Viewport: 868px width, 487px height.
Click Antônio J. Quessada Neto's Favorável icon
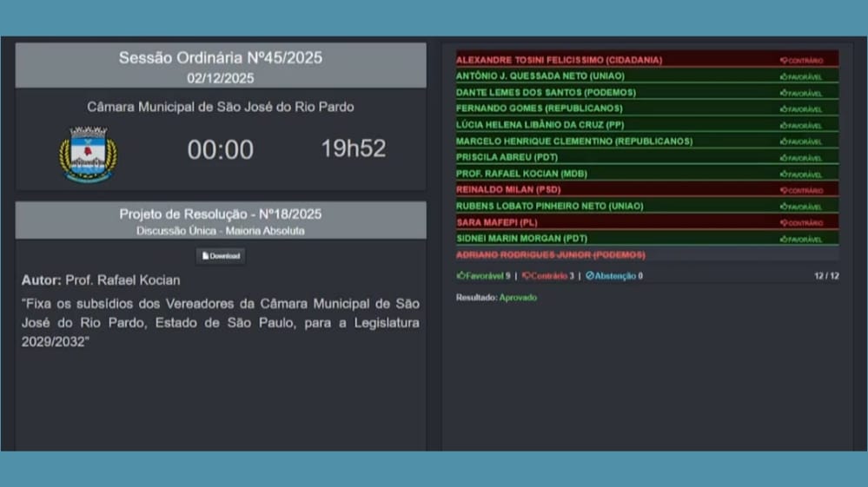784,77
